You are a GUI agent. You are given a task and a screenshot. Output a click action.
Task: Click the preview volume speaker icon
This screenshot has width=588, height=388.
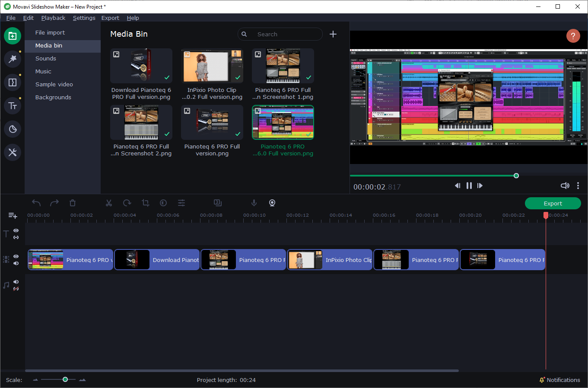tap(565, 186)
